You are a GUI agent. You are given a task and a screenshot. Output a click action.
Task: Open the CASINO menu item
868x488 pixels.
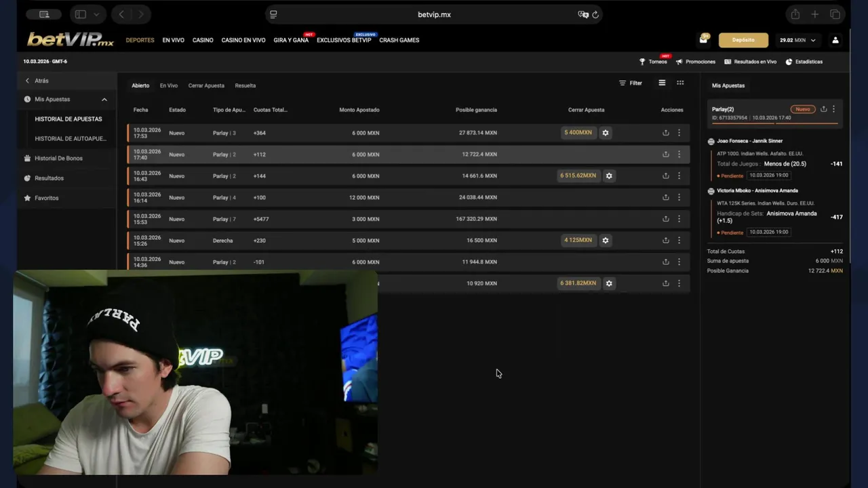pos(203,40)
